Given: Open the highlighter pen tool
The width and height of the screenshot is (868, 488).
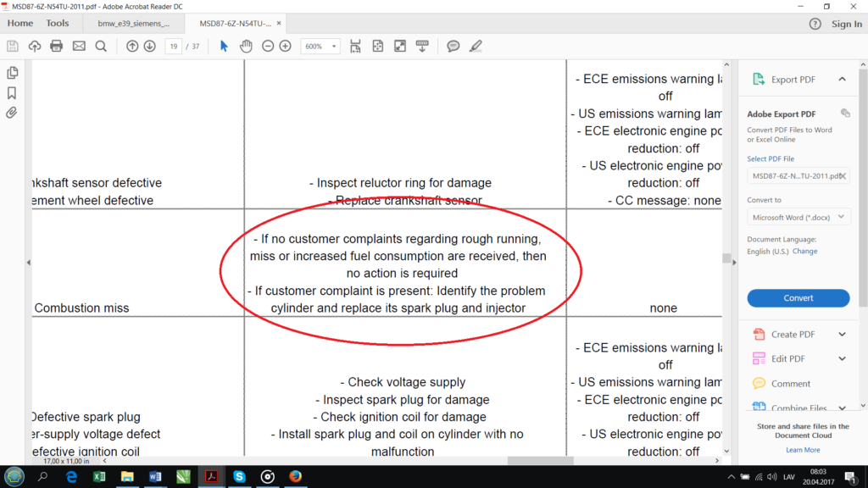Looking at the screenshot, I should point(476,46).
